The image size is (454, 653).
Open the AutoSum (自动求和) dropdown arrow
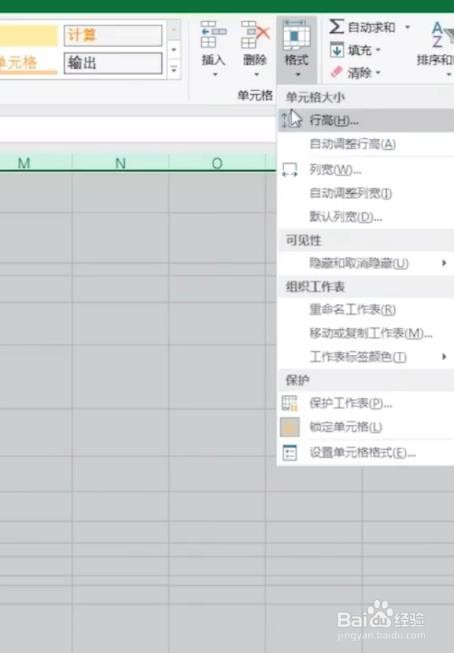(x=407, y=27)
